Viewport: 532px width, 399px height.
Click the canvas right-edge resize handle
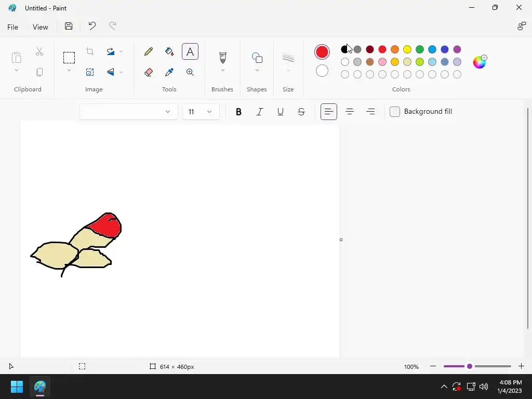click(x=341, y=240)
